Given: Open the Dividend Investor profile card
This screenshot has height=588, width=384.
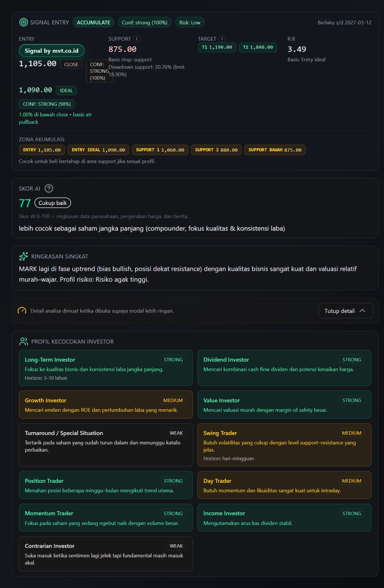Looking at the screenshot, I should pyautogui.click(x=284, y=368).
